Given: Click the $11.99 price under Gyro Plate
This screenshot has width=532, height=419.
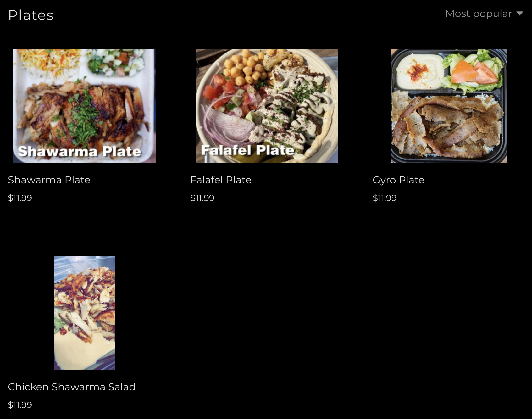Looking at the screenshot, I should [x=385, y=198].
